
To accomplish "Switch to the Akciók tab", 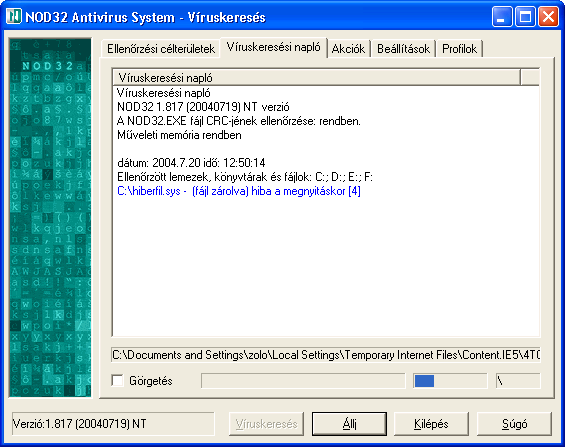I will click(348, 49).
